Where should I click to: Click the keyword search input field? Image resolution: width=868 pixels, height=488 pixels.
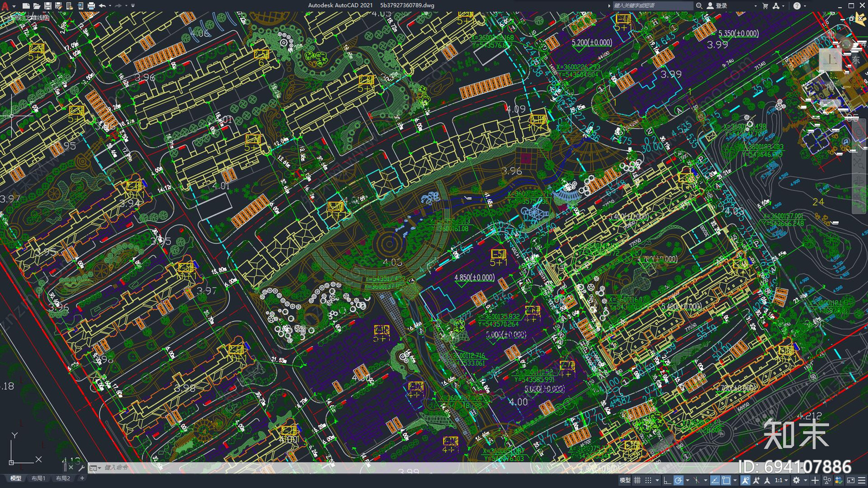[x=653, y=5]
